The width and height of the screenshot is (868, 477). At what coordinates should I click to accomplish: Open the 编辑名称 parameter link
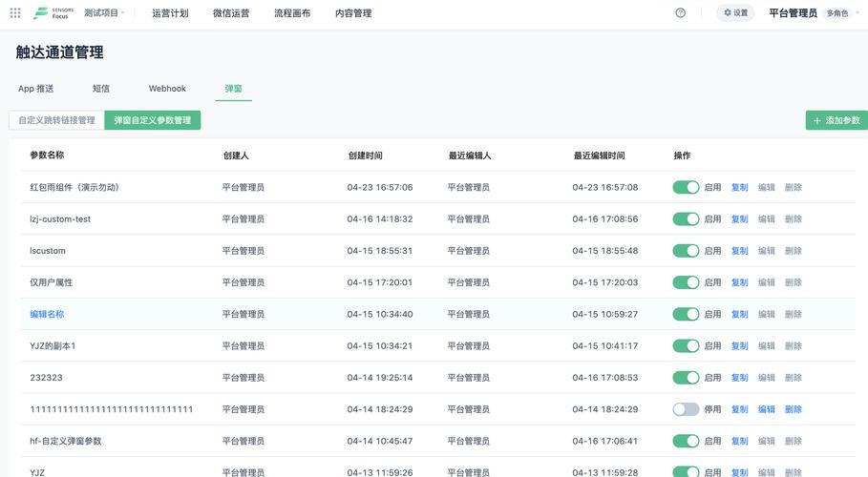[47, 314]
